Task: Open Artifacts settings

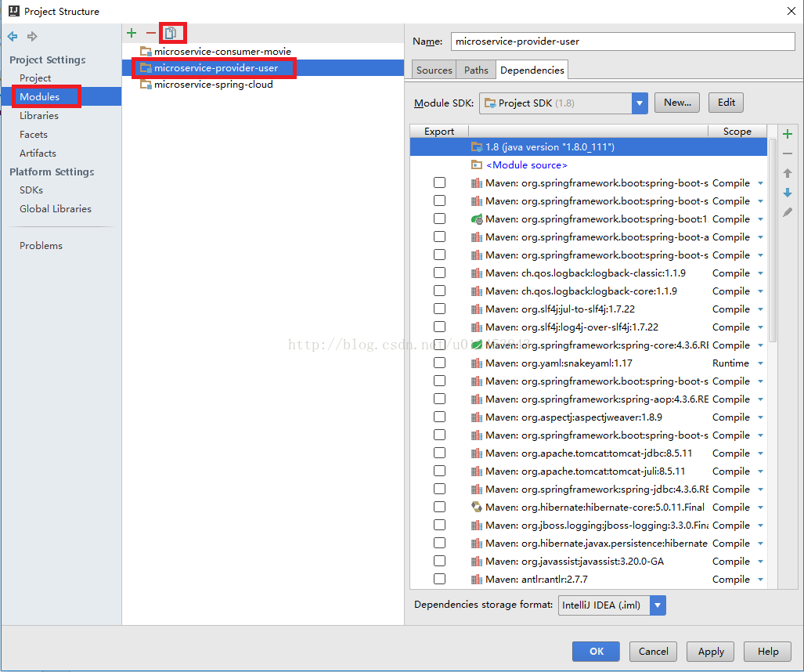Action: tap(38, 153)
